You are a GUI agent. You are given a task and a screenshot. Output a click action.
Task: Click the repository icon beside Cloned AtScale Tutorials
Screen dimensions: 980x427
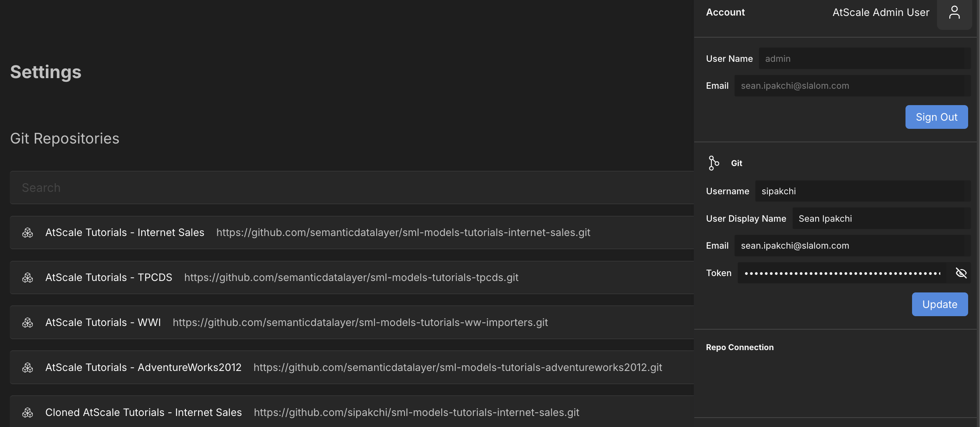(x=28, y=413)
